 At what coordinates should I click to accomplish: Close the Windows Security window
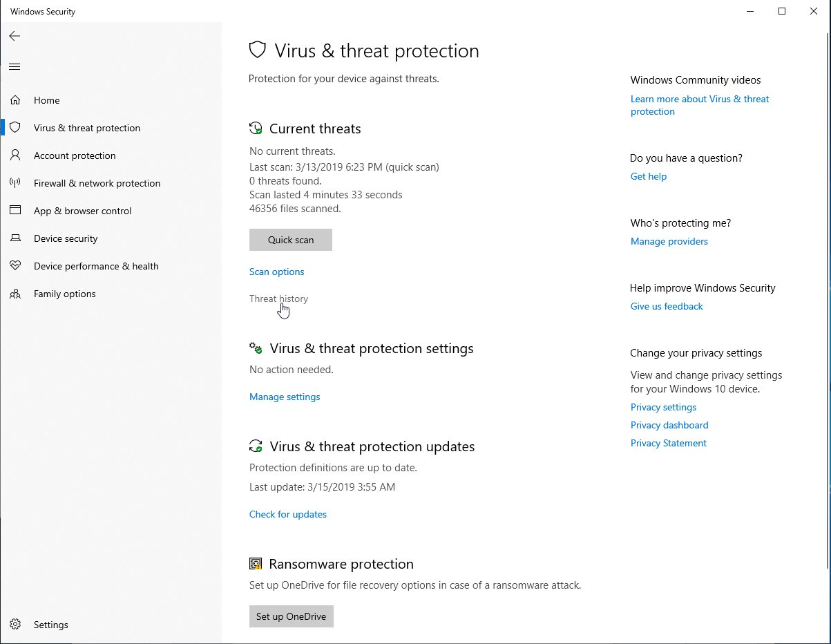pyautogui.click(x=814, y=11)
